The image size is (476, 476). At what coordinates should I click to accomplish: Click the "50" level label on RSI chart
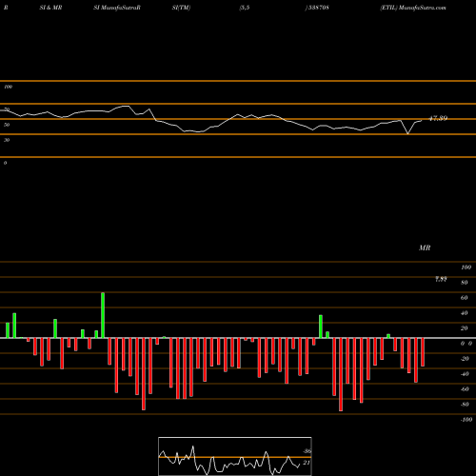(7, 125)
